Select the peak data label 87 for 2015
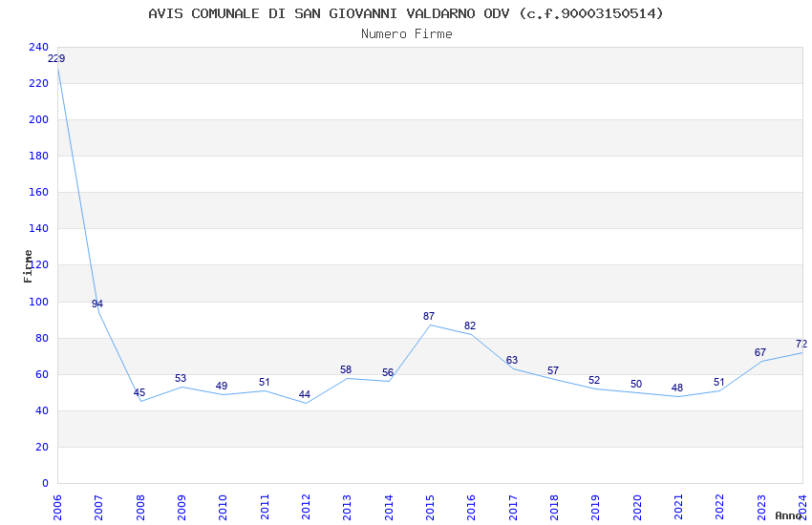This screenshot has height=525, width=812. 429,316
